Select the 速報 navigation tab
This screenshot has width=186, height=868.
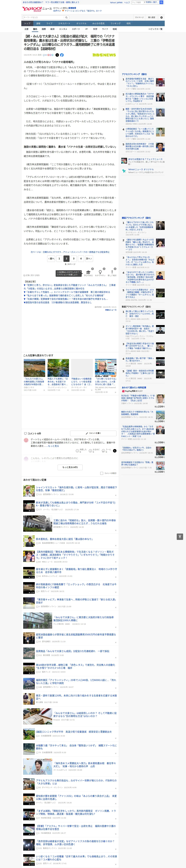(x=38, y=24)
